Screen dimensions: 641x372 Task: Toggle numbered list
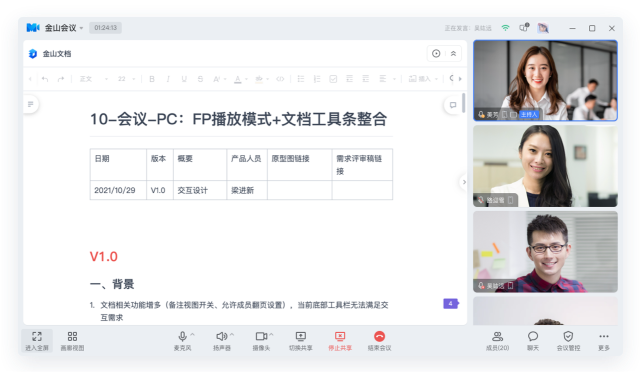coord(317,79)
